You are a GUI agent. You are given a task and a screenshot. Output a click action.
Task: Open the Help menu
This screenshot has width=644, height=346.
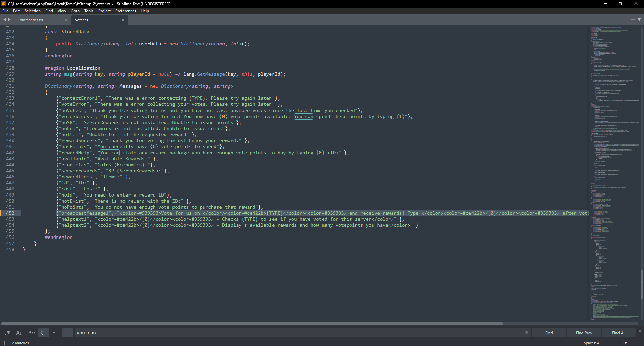pos(145,11)
